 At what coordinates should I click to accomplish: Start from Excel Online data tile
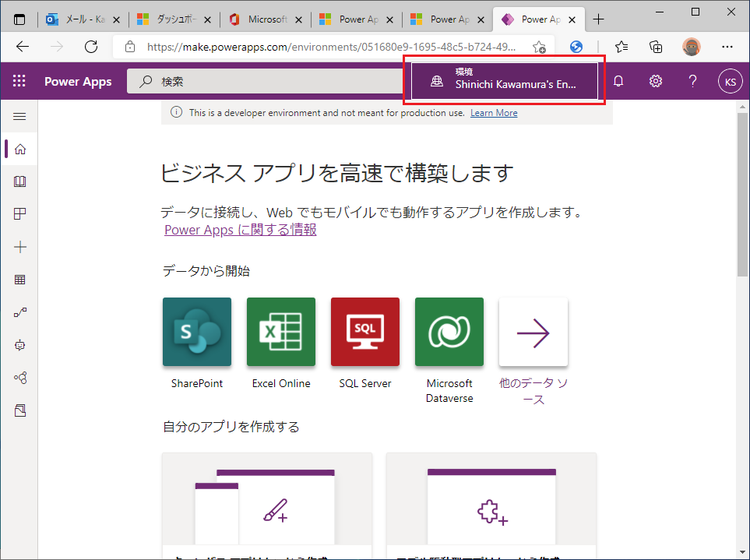tap(281, 332)
